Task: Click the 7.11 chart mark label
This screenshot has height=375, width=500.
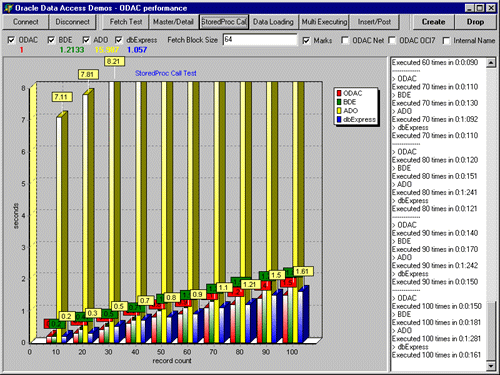Action: click(x=62, y=97)
